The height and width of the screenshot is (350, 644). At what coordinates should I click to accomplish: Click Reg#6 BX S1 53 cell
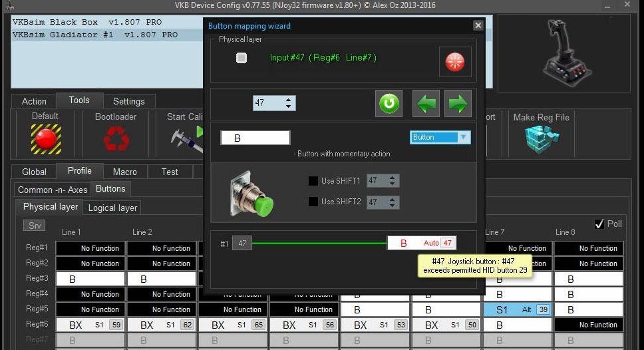(x=375, y=325)
